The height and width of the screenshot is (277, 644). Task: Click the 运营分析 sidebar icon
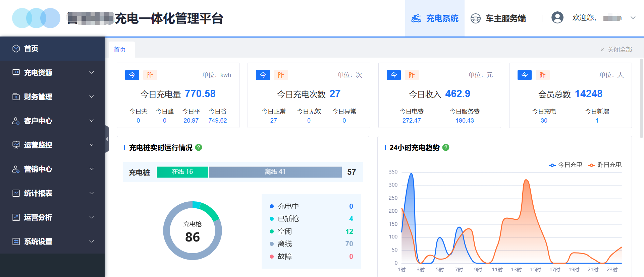(16, 217)
